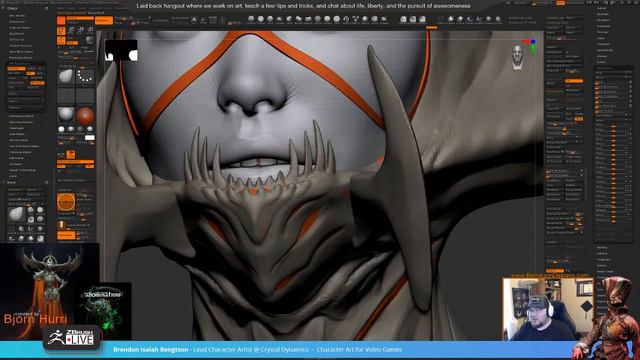Click the dock icon beside the Brush palette header
Image resolution: width=640 pixels, height=360 pixels.
click(x=46, y=182)
